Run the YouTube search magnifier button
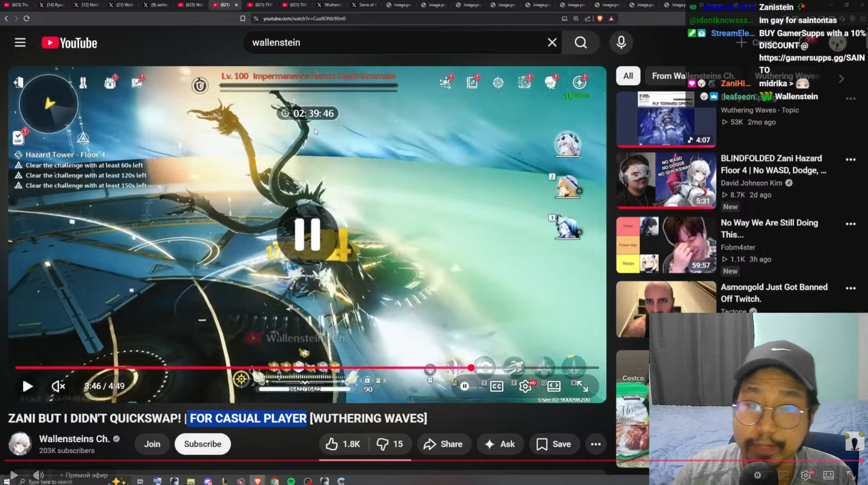This screenshot has width=868, height=485. (x=581, y=42)
